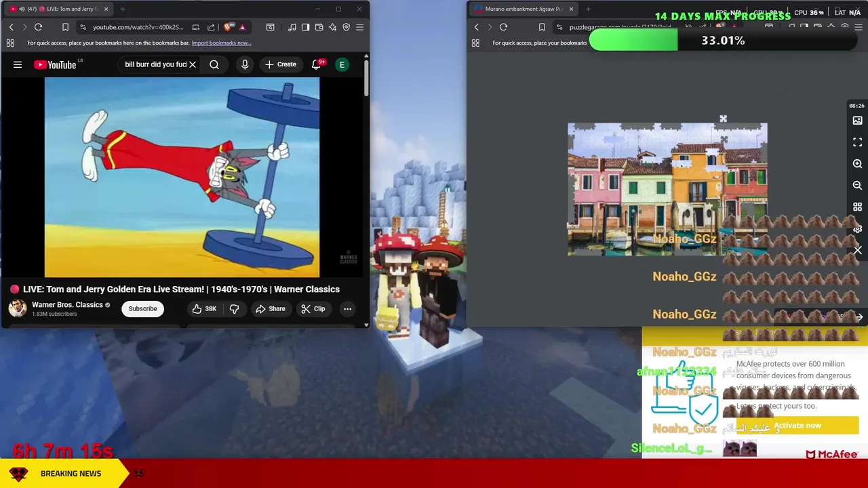The width and height of the screenshot is (868, 488).
Task: Click Import bookmarks now link
Action: point(221,43)
